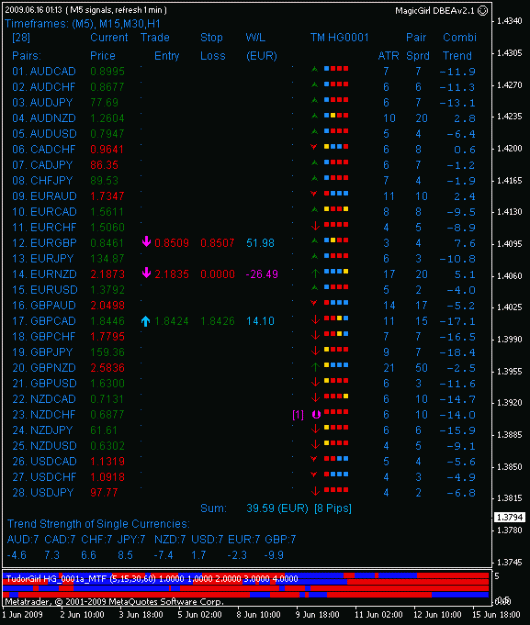Click the '2009.06.16 01:13' timestamp
This screenshot has width=530, height=625.
[x=33, y=10]
